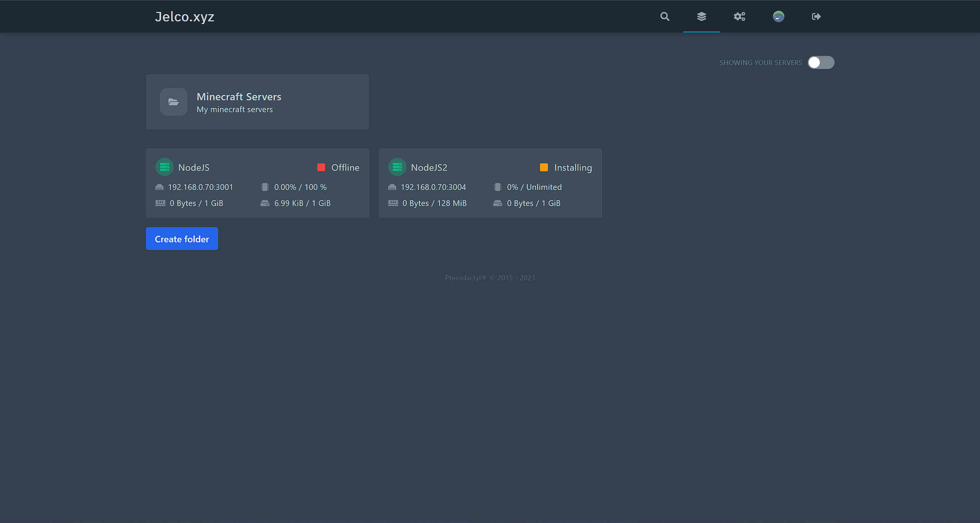
Task: Click the orange Installing status indicator
Action: [x=544, y=167]
